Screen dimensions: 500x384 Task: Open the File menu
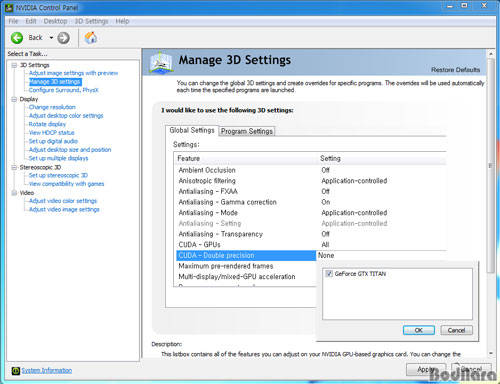pyautogui.click(x=13, y=21)
